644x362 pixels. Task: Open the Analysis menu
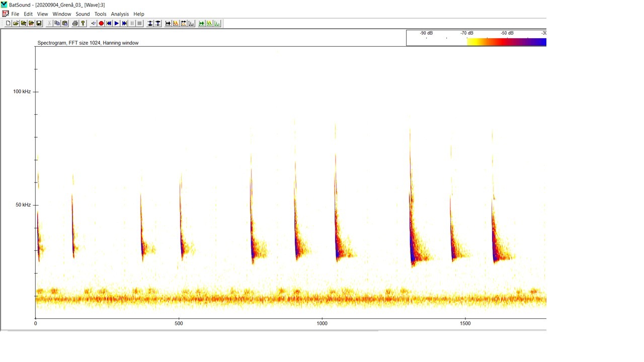[120, 14]
